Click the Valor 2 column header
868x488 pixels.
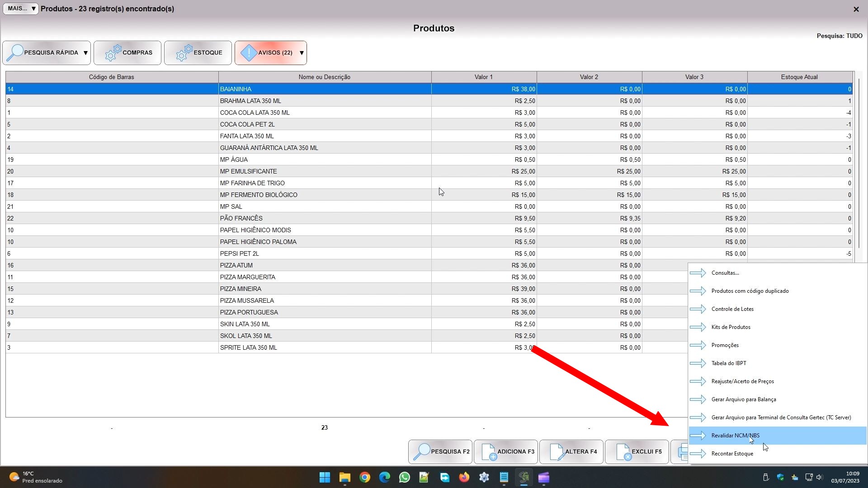589,77
